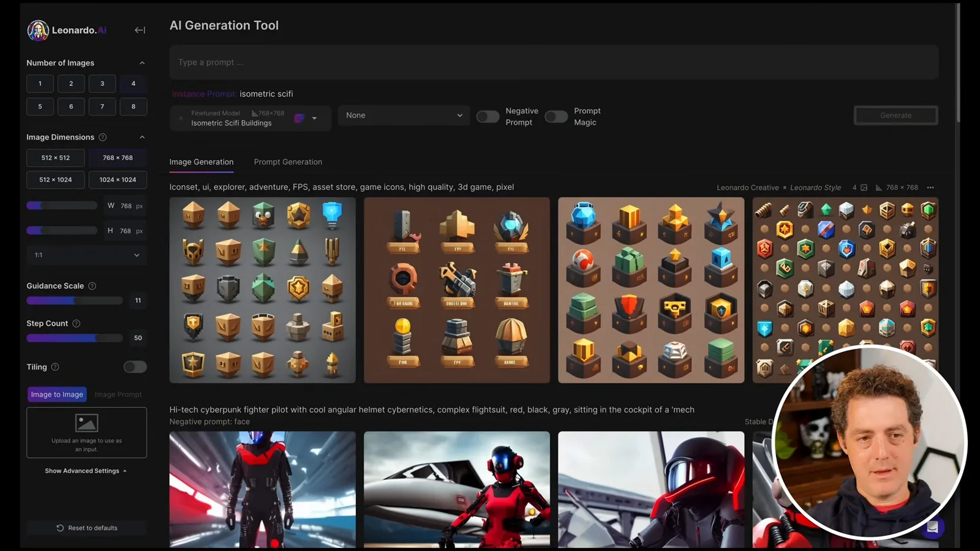
Task: Click the Generate button
Action: coord(895,115)
